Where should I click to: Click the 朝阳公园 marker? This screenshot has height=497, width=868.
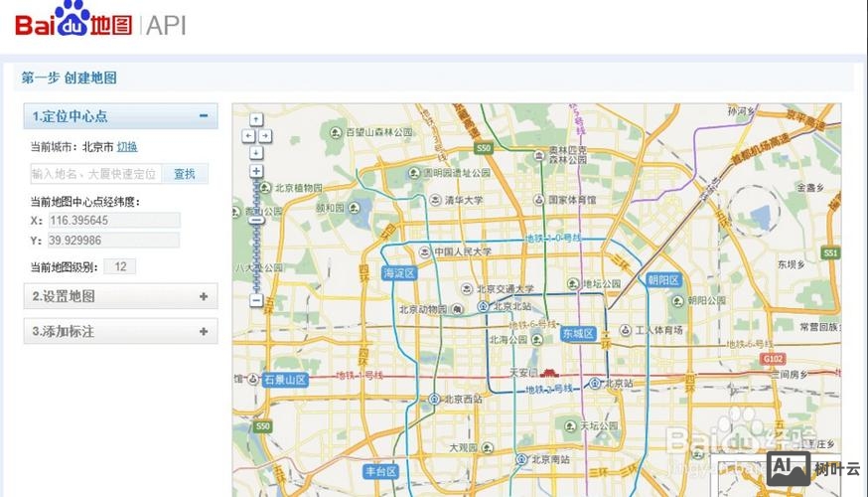click(678, 301)
